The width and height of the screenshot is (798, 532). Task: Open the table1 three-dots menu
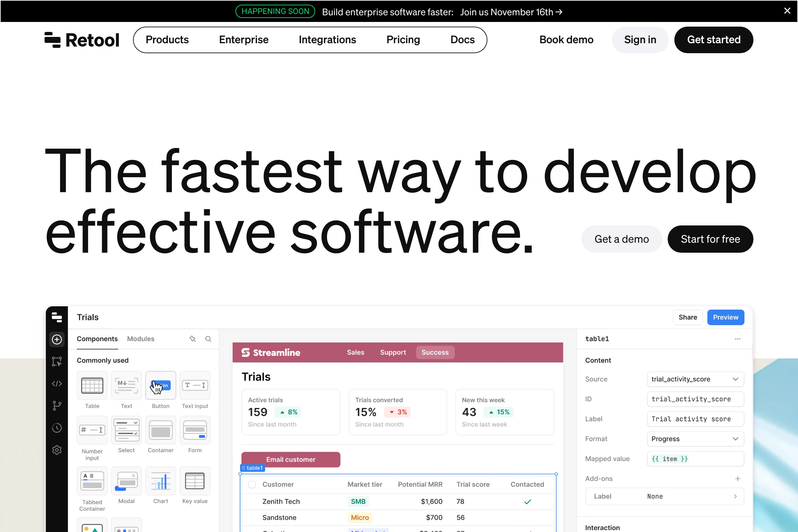pos(737,339)
